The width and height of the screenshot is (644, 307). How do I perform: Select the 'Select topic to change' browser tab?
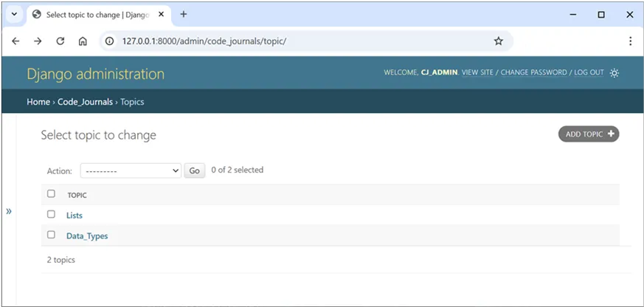point(99,15)
